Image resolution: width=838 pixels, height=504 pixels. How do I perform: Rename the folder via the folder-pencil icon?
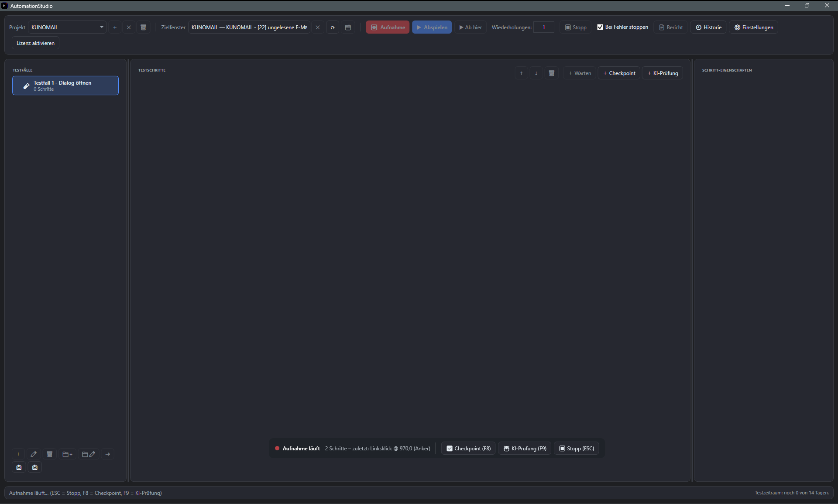89,454
